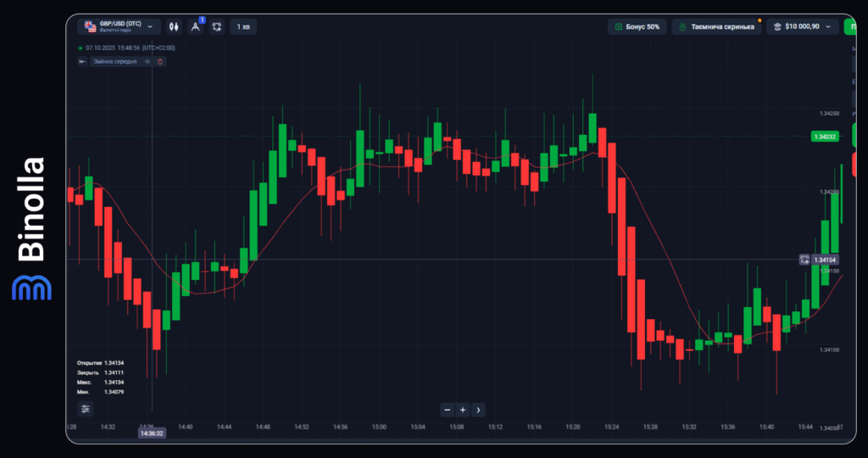Zoom in the chart with plus button

pos(463,410)
